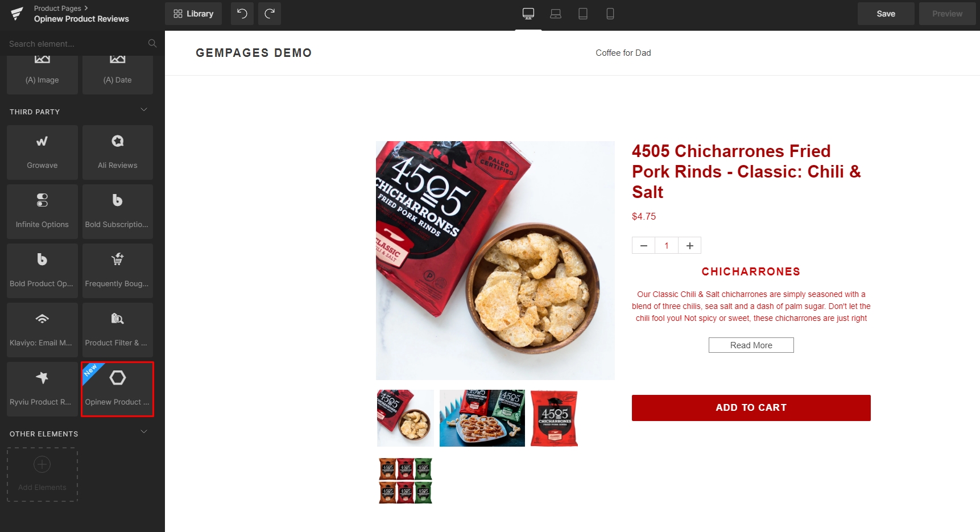Choose the Klaviyo Email Marketing element

point(42,330)
